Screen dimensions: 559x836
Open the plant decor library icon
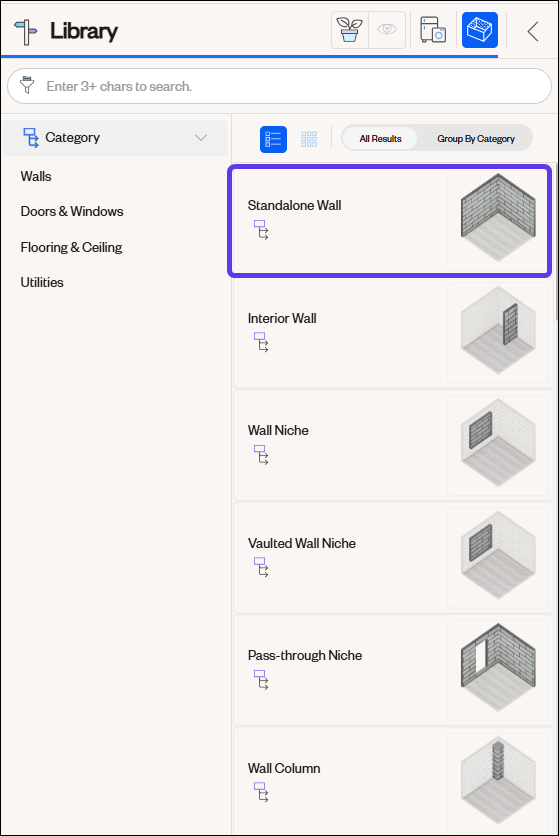(350, 30)
